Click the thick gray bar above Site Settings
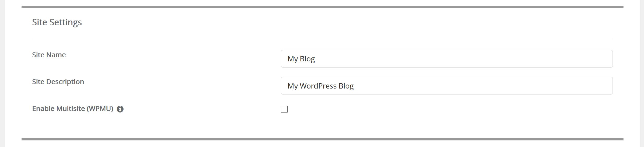The image size is (644, 147). (x=323, y=7)
